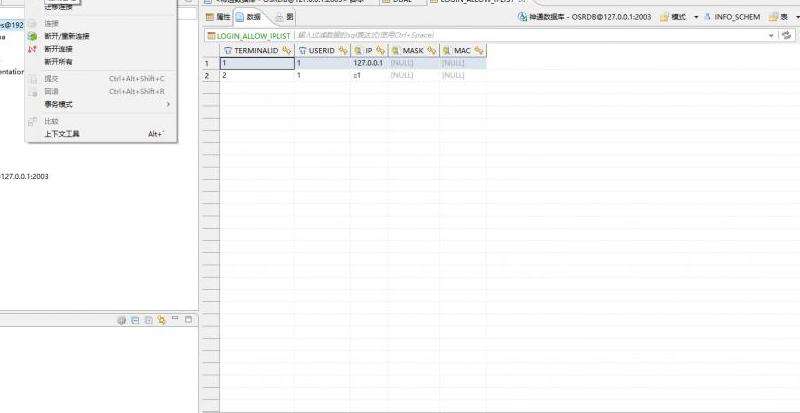Click the MASK column sort icon
This screenshot has height=413, width=800.
click(x=432, y=50)
